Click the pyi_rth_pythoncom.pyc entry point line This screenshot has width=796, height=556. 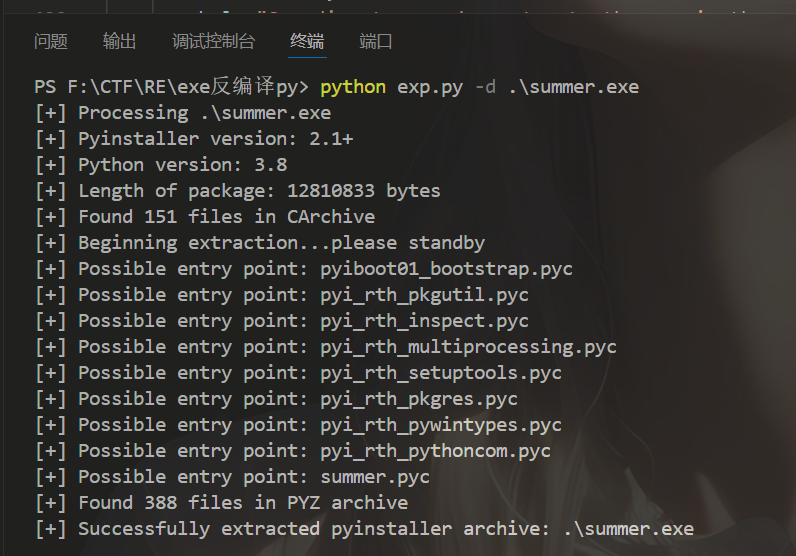point(292,451)
